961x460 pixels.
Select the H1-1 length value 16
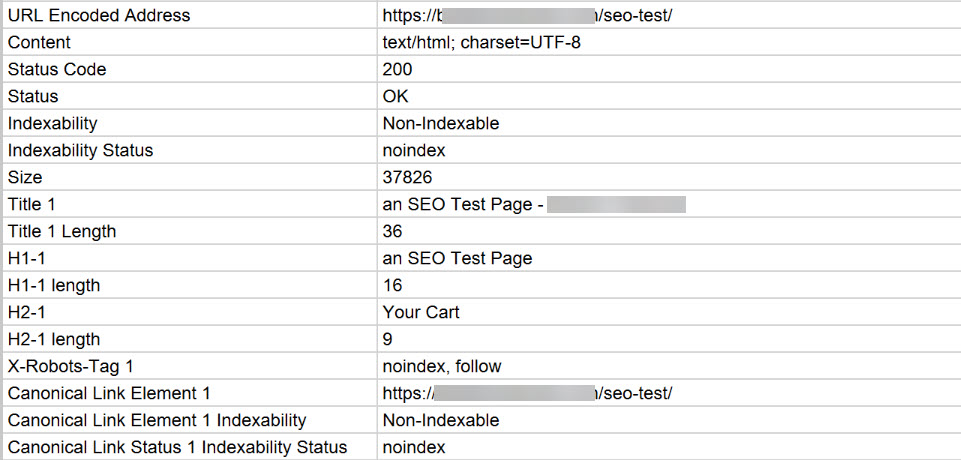point(392,285)
